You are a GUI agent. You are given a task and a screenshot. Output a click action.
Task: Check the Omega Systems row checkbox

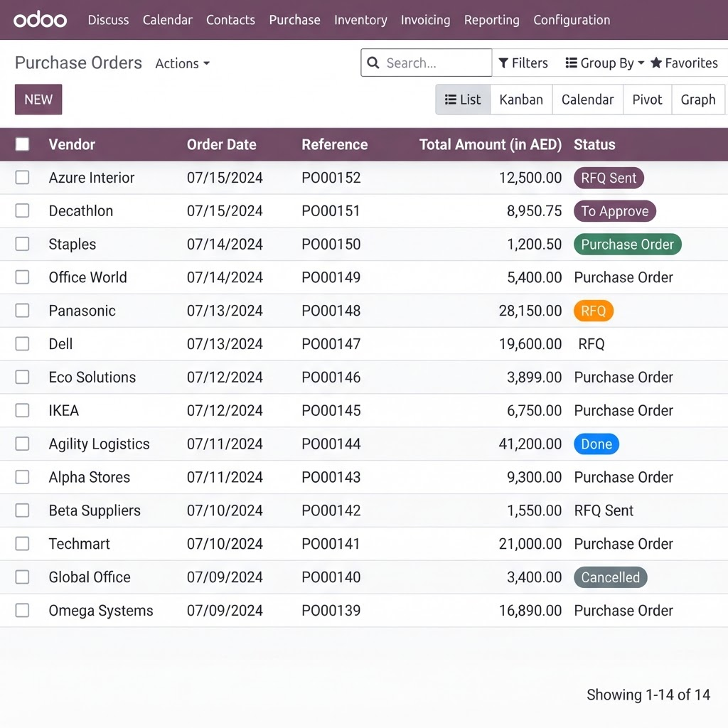[x=22, y=610]
